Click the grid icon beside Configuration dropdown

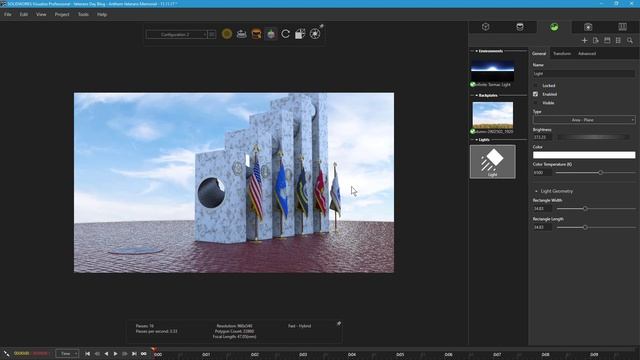click(x=212, y=35)
